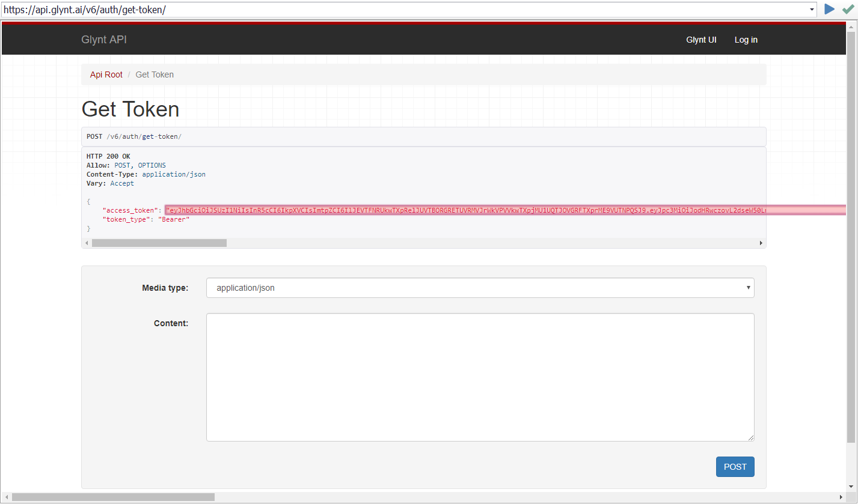The height and width of the screenshot is (504, 858).
Task: Click the blue play arrow beside the URL bar
Action: pyautogui.click(x=830, y=9)
